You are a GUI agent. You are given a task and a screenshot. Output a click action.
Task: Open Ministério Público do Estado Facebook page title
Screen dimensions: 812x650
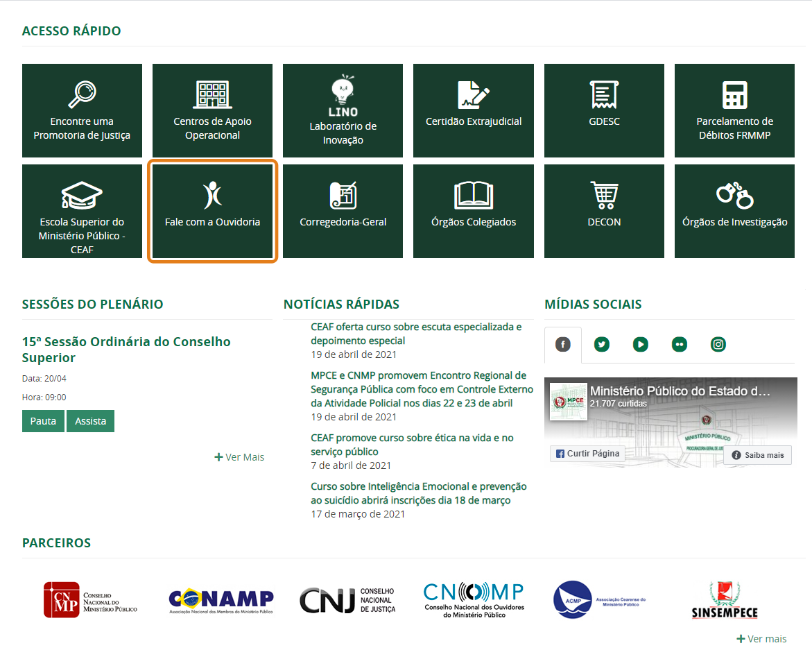(x=680, y=391)
